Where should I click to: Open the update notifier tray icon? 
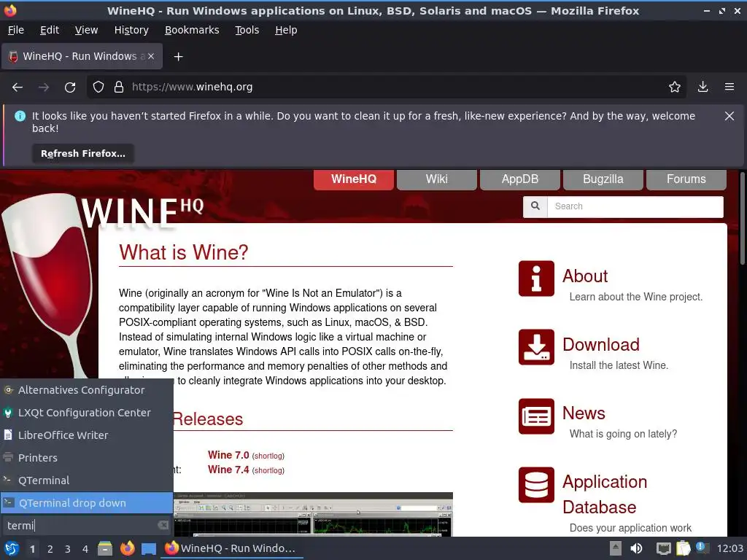click(x=702, y=548)
